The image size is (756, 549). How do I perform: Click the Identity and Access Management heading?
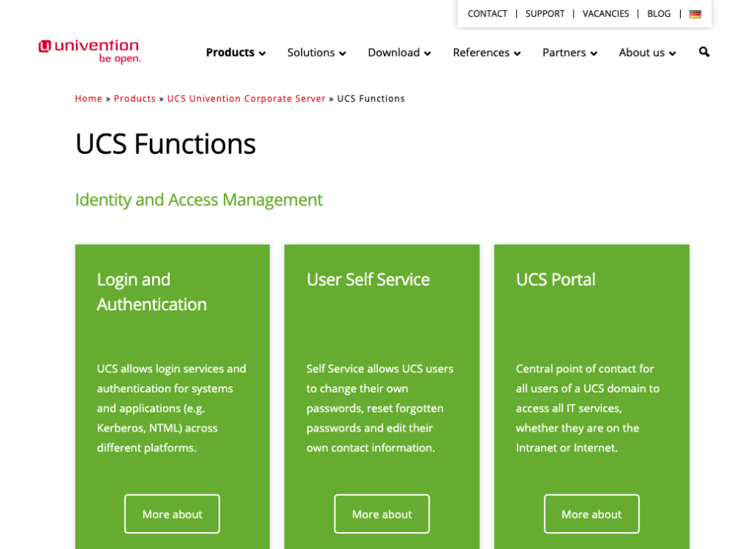point(199,200)
